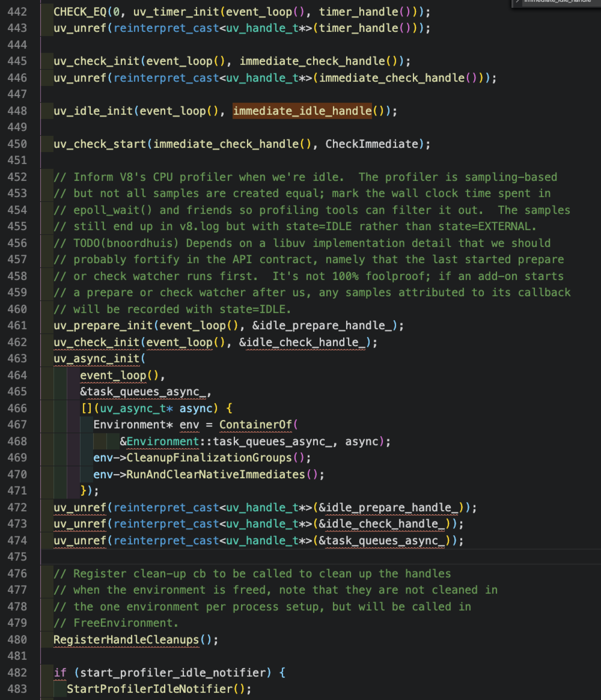Click line number 444 in the gutter
601x700 pixels.
[17, 45]
